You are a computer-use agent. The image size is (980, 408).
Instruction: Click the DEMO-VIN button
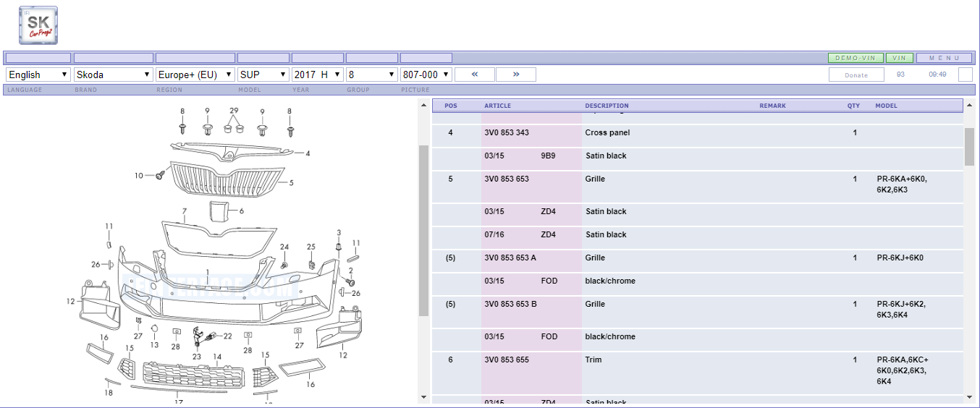coord(856,58)
